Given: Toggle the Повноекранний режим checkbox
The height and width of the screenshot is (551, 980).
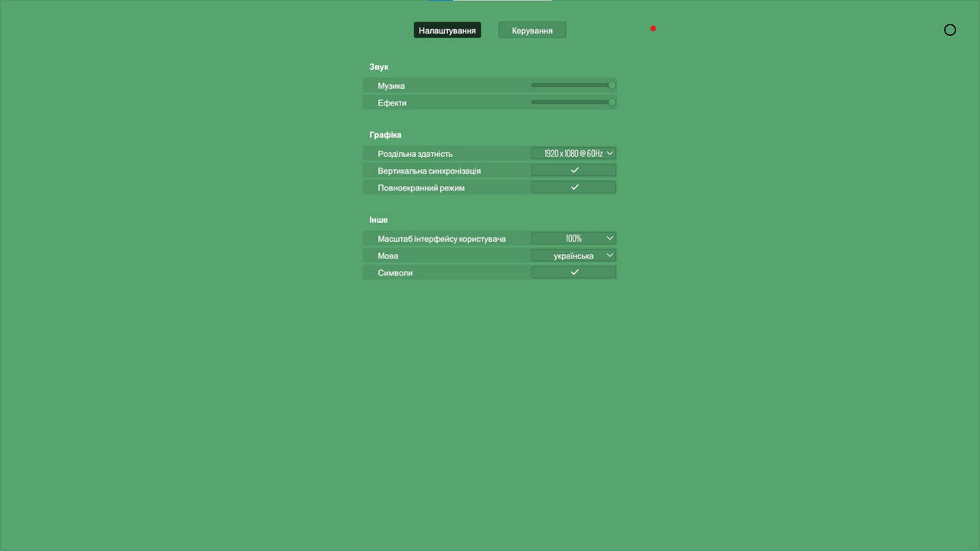Looking at the screenshot, I should click(573, 187).
